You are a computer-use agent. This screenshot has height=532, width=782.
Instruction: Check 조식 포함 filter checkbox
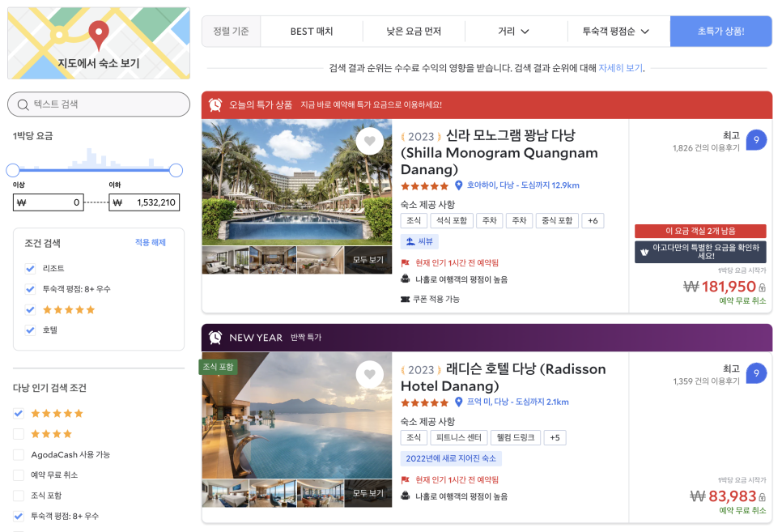pyautogui.click(x=19, y=495)
